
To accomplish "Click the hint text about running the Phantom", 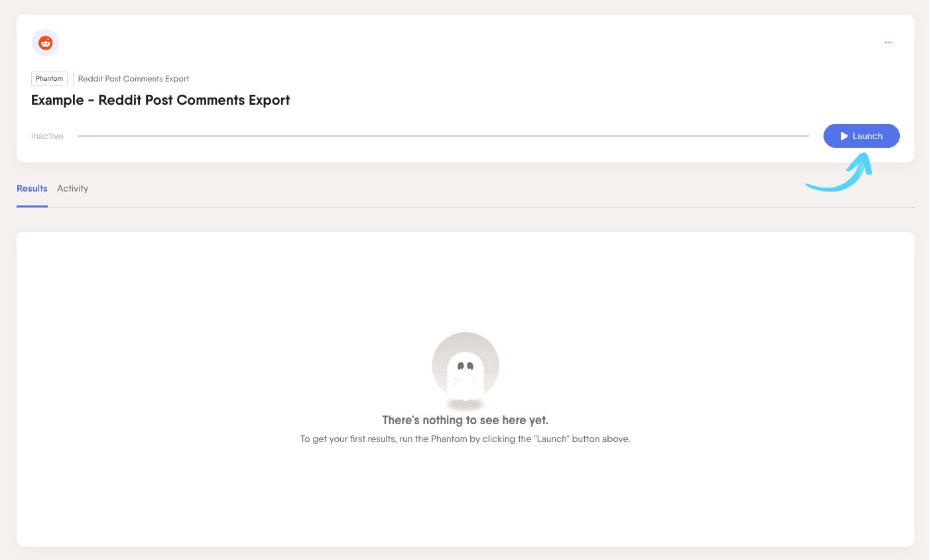I will click(465, 439).
